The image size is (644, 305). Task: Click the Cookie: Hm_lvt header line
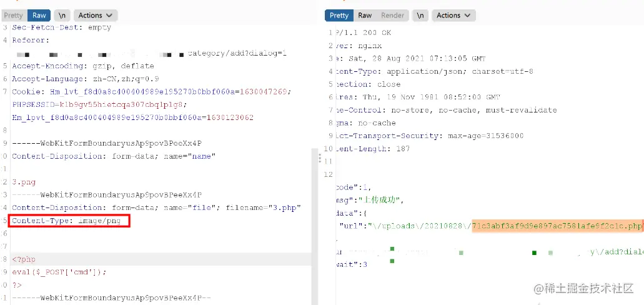coord(152,91)
